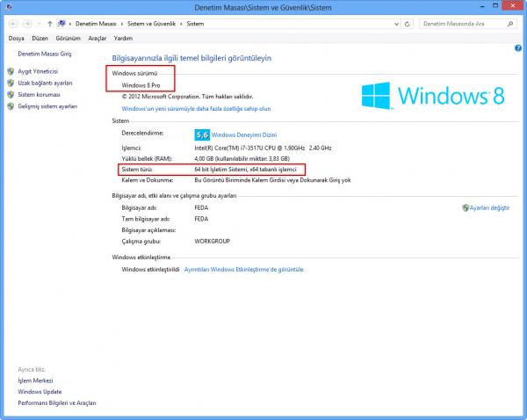Click the window system icon in title bar
Screen dimensions: 527x420
pos(9,6)
